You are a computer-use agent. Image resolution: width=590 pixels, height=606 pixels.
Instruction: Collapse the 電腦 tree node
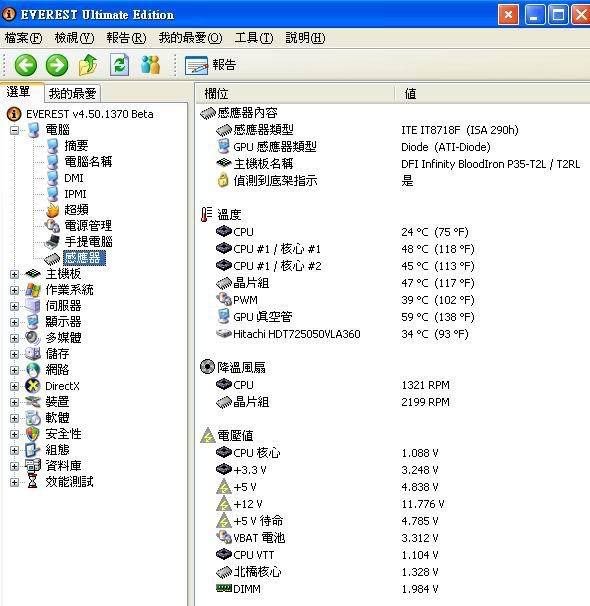[14, 130]
